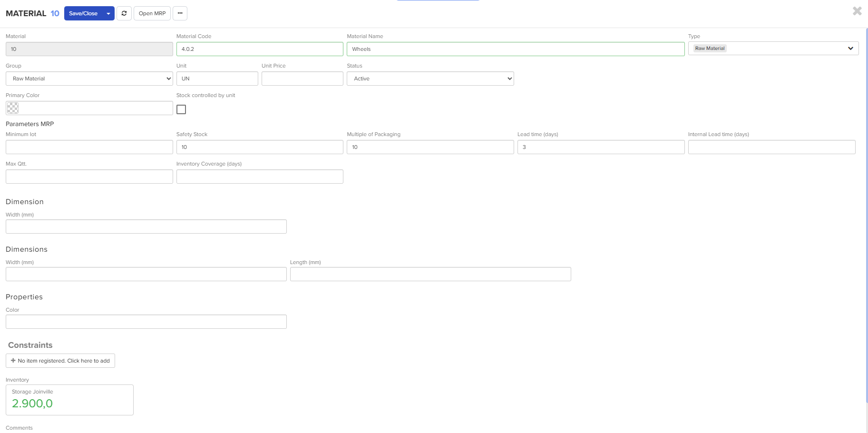
Task: Open MRP for this material
Action: pos(152,13)
